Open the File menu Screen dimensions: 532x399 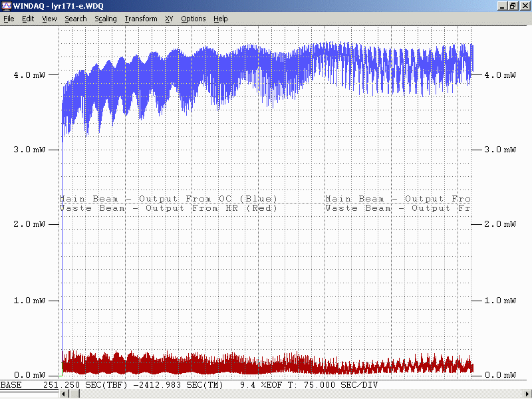pyautogui.click(x=9, y=19)
